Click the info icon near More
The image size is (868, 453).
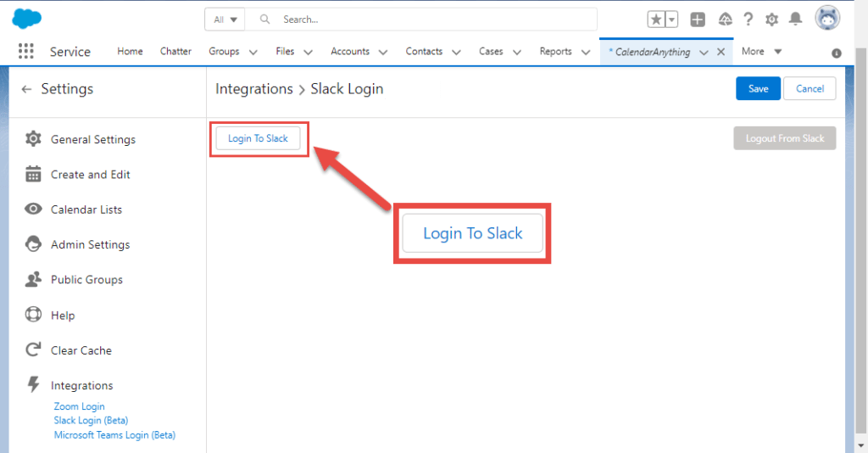pos(837,53)
